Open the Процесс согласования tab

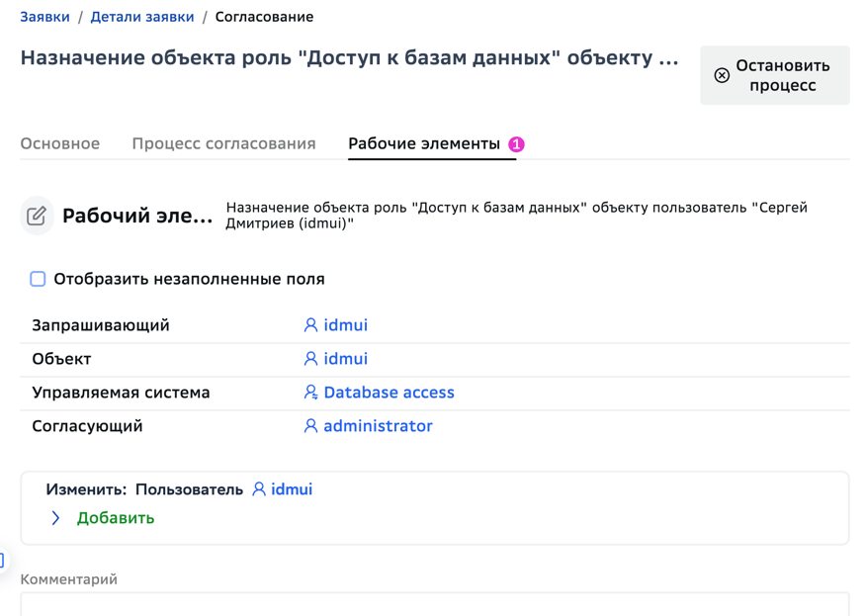point(224,143)
